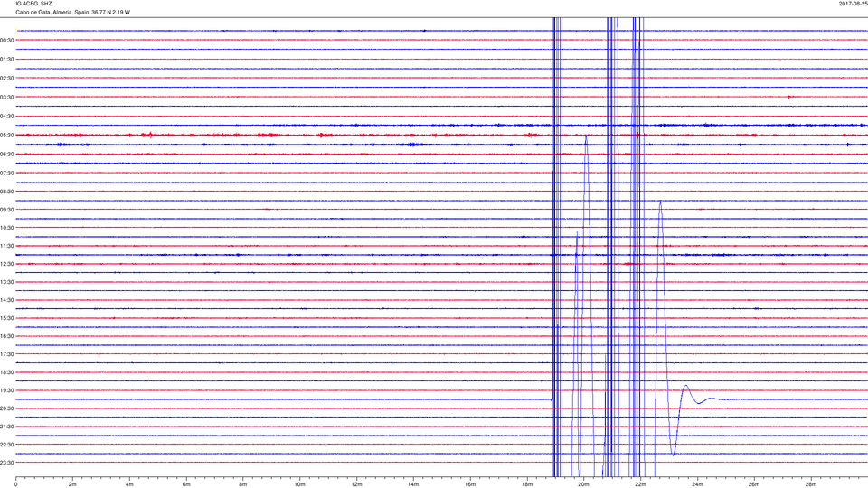The height and width of the screenshot is (488, 868).
Task: Select the 07:30 time label
Action: click(x=7, y=174)
